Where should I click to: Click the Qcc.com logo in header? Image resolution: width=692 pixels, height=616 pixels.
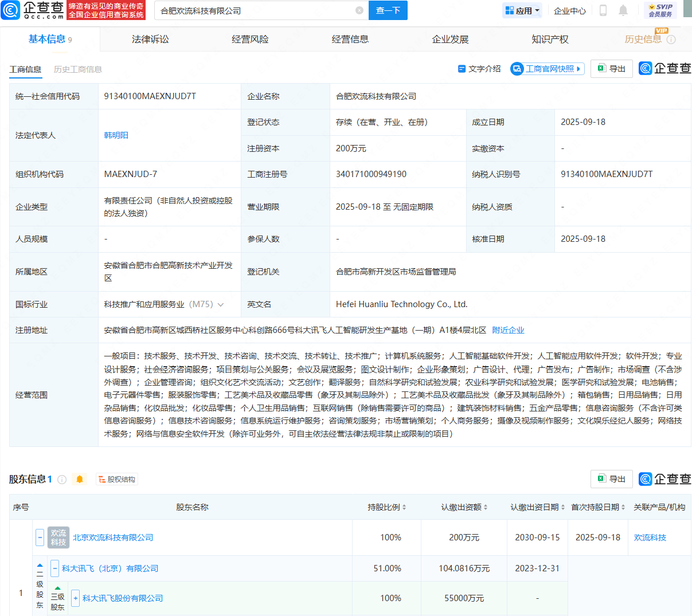[33, 10]
